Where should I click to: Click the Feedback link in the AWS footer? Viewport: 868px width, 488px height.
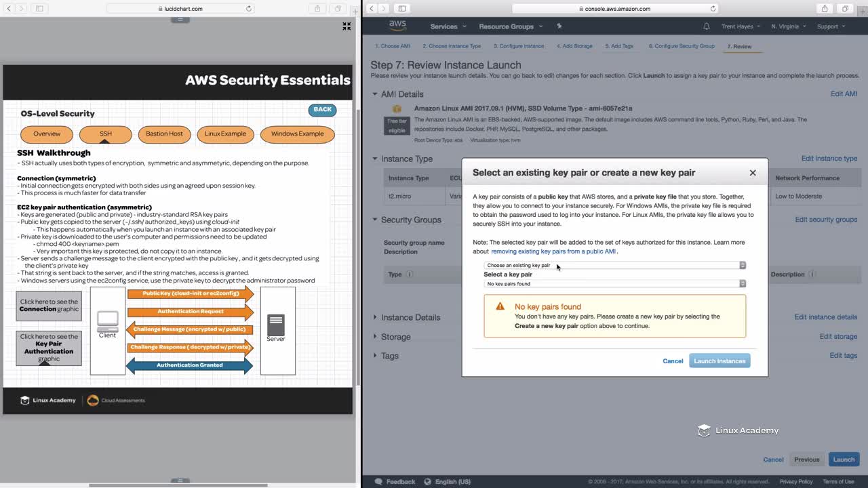click(x=395, y=482)
